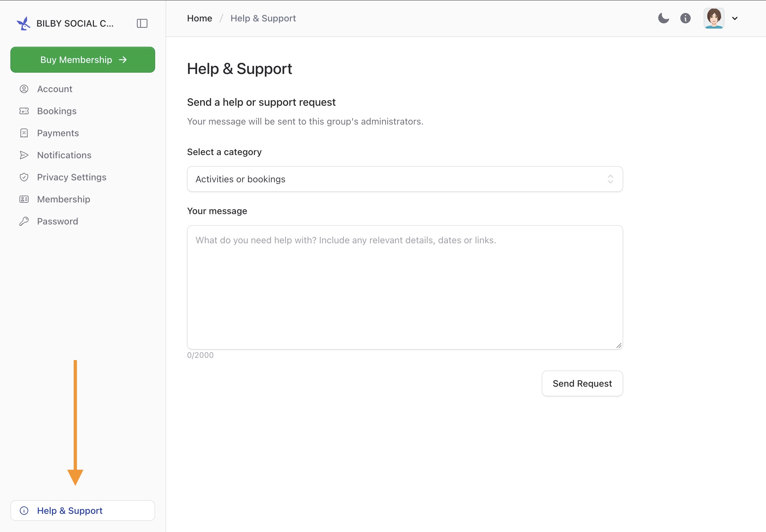Toggle dark mode with the moon icon
766x532 pixels.
pyautogui.click(x=663, y=18)
